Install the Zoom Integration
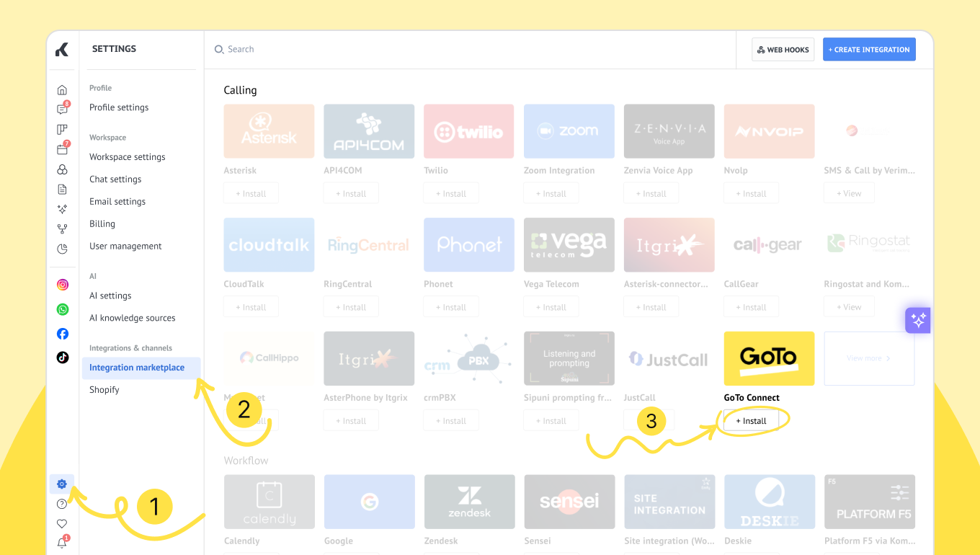 pyautogui.click(x=551, y=194)
